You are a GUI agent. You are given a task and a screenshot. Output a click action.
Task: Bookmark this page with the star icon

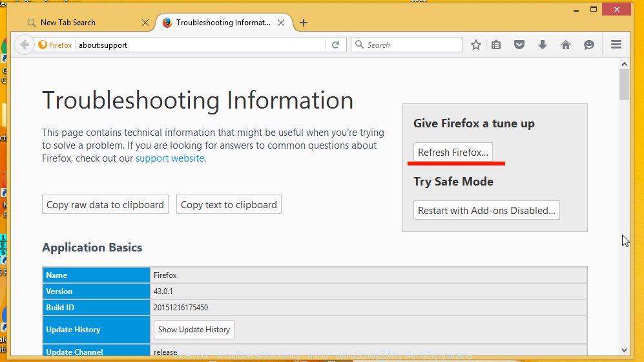pyautogui.click(x=476, y=45)
